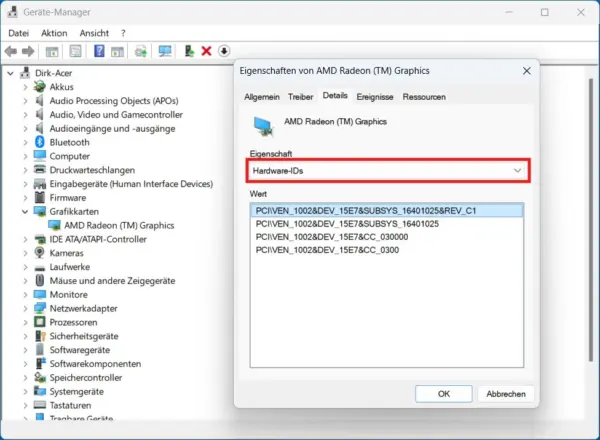This screenshot has height=440, width=600.
Task: Expand the Akkus category
Action: click(x=25, y=87)
